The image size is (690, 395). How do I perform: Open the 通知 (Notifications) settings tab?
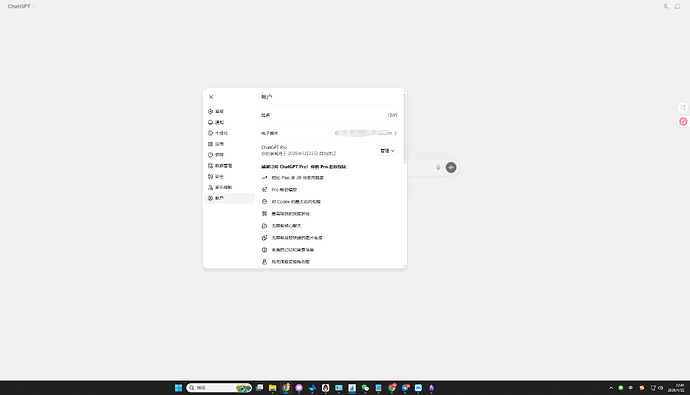pyautogui.click(x=230, y=122)
